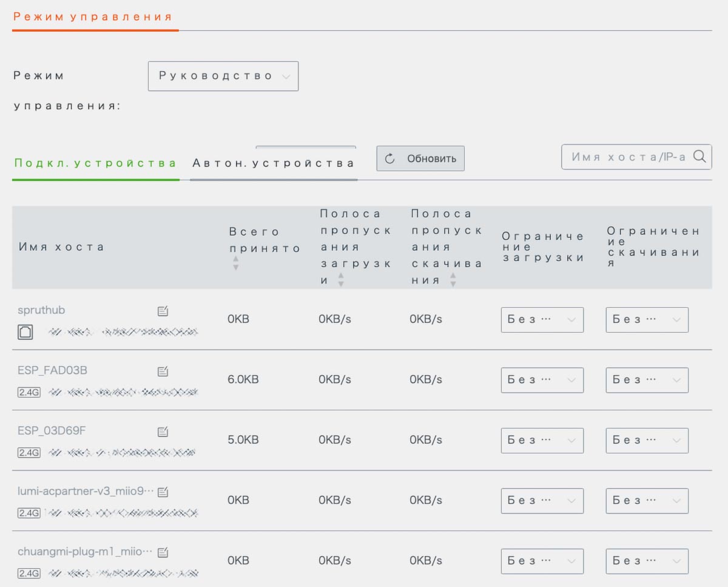Select the Подкл. устройства tab
The image size is (728, 587).
click(95, 163)
